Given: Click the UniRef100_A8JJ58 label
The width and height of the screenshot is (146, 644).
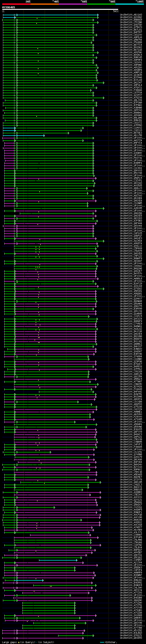Looking at the screenshot, I should coord(131,135).
